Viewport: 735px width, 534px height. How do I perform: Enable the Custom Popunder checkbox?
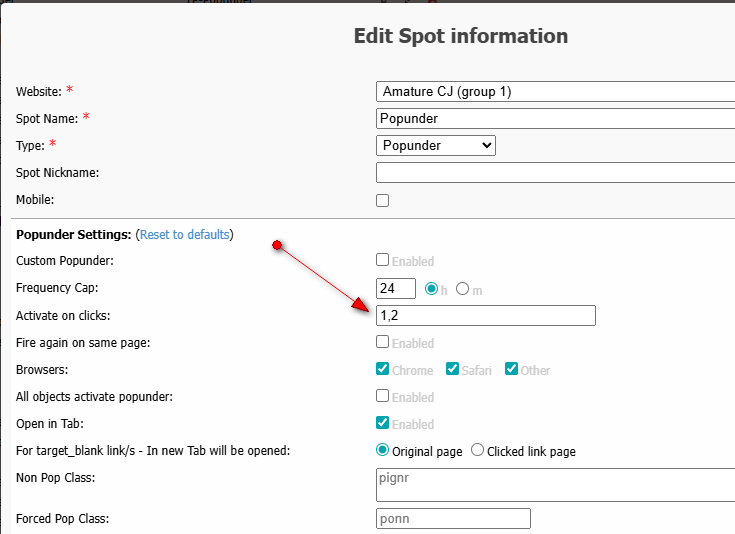pos(382,261)
